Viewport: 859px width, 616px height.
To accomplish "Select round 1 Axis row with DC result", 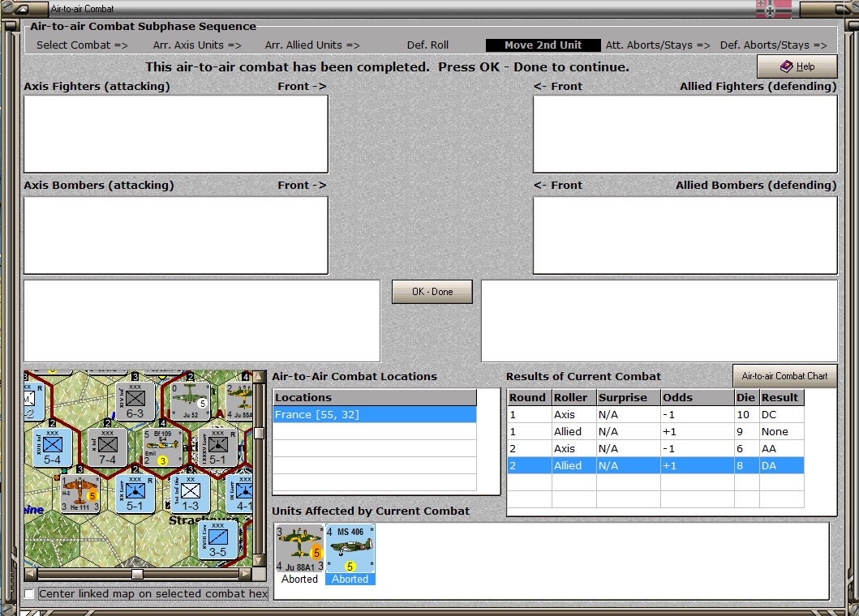I will (655, 414).
